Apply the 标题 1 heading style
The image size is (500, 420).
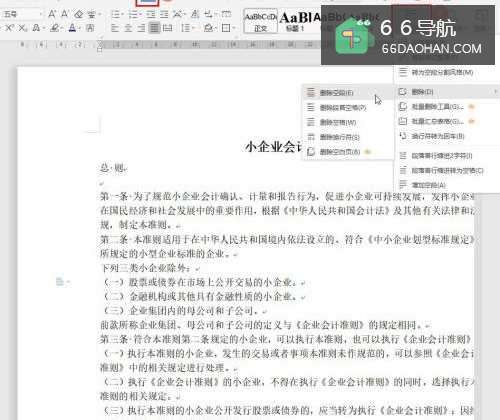(x=295, y=21)
